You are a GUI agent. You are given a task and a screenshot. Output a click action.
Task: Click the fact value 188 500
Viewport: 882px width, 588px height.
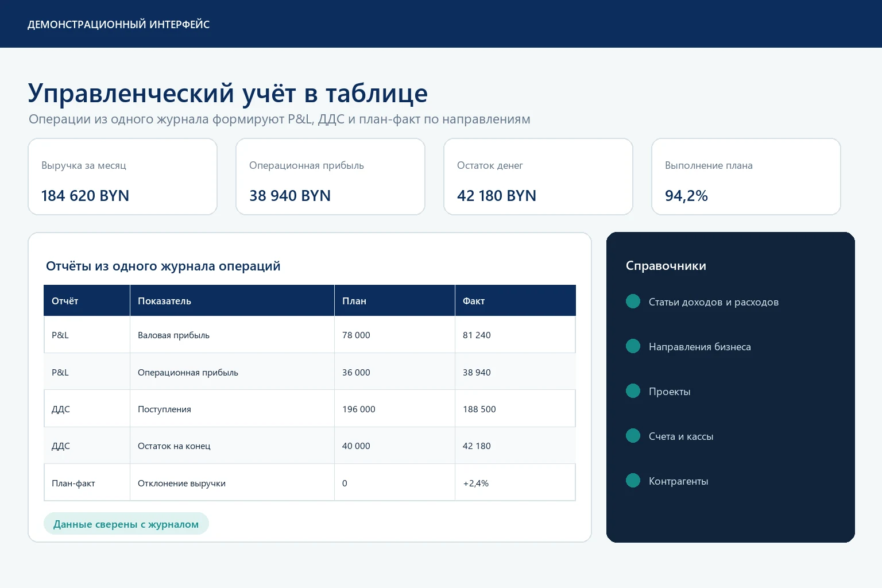click(x=479, y=409)
